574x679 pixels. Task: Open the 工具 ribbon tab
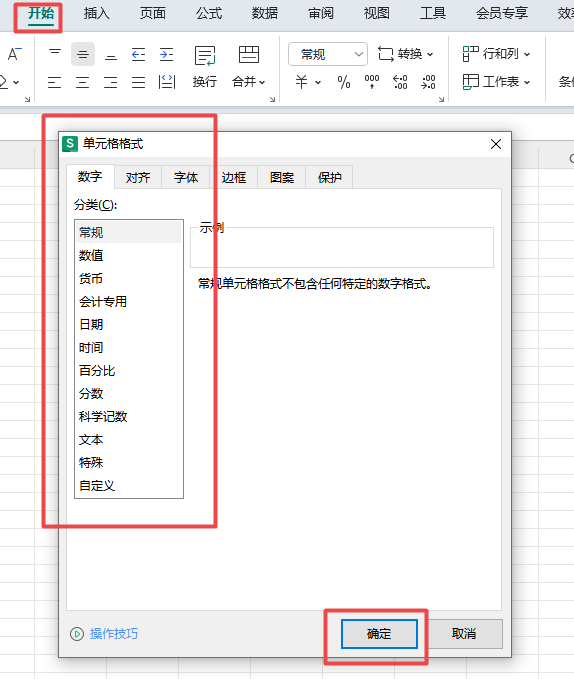point(432,14)
